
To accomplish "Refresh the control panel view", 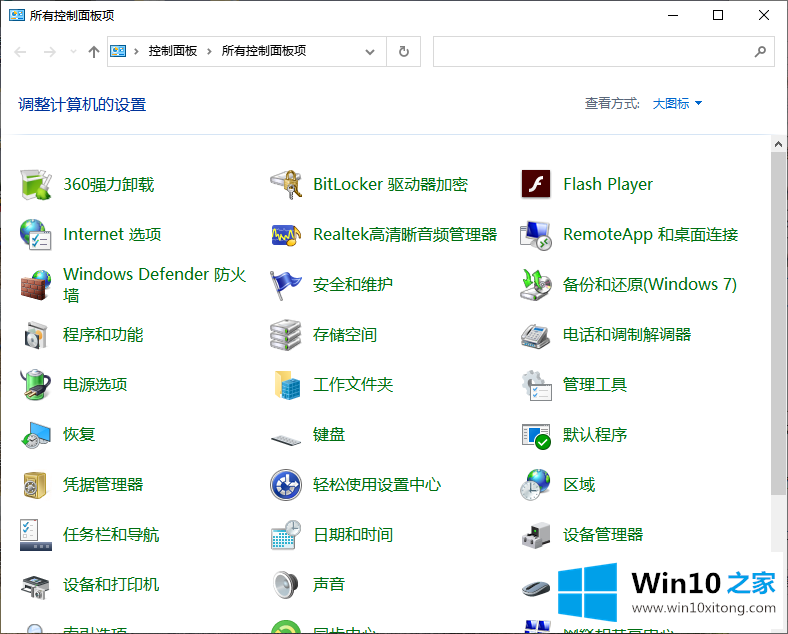I will pyautogui.click(x=404, y=52).
